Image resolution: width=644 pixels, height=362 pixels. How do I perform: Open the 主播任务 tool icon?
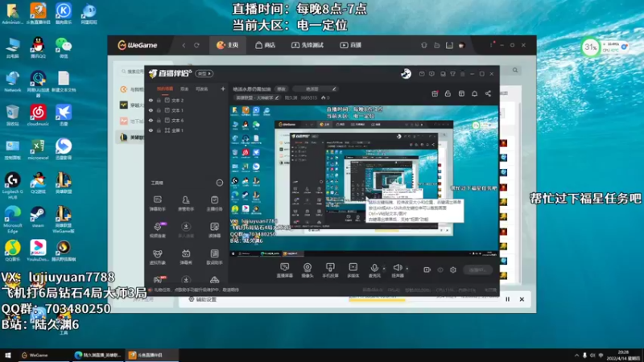[x=214, y=204]
